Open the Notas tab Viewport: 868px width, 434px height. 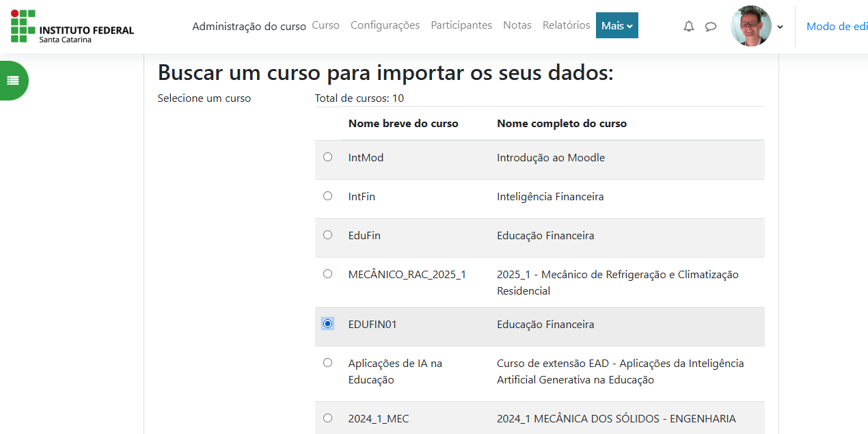pos(517,25)
